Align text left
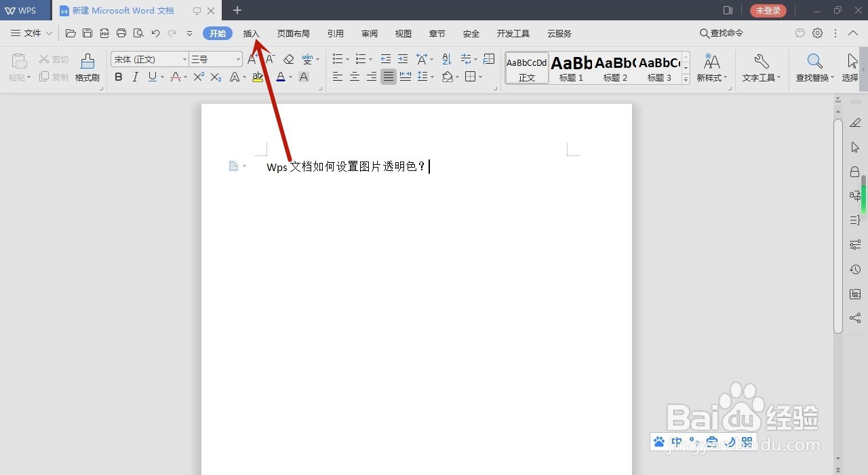This screenshot has width=868, height=475. pyautogui.click(x=338, y=77)
